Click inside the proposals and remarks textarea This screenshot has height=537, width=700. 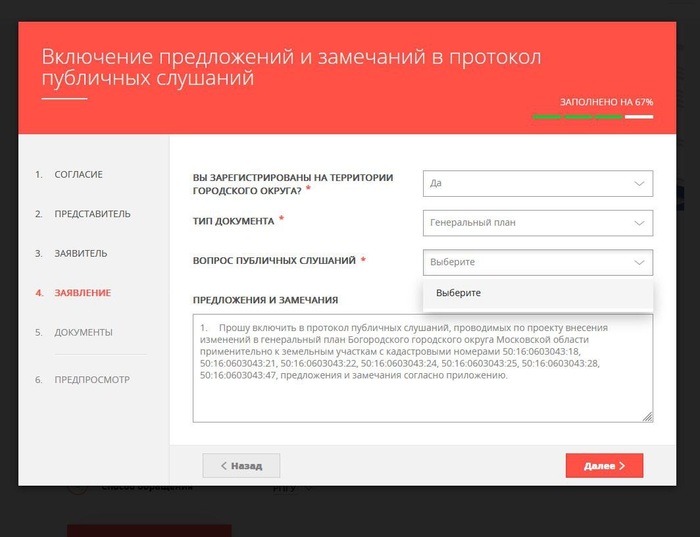(422, 368)
